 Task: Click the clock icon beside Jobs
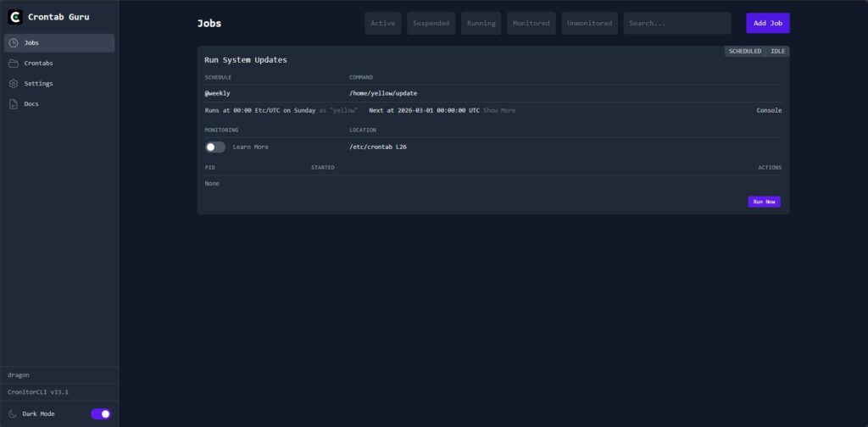14,42
